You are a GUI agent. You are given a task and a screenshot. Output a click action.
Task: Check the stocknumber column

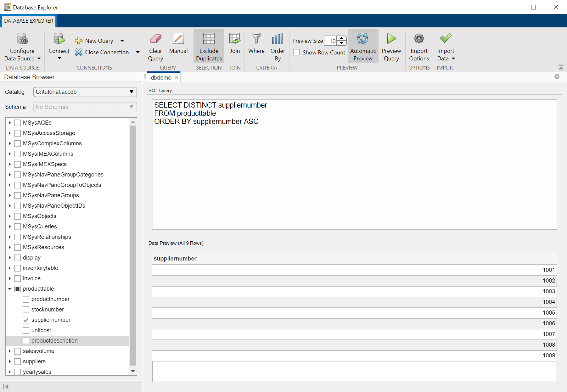tap(26, 310)
